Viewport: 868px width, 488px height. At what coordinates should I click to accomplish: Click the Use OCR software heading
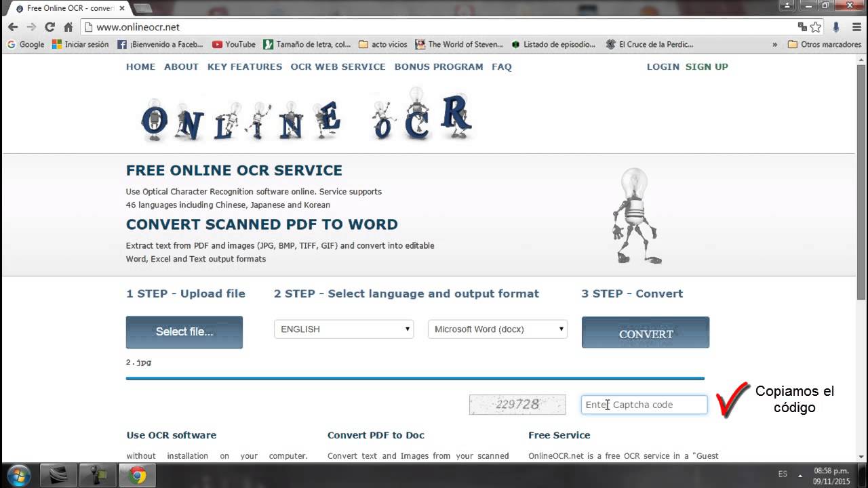[172, 435]
